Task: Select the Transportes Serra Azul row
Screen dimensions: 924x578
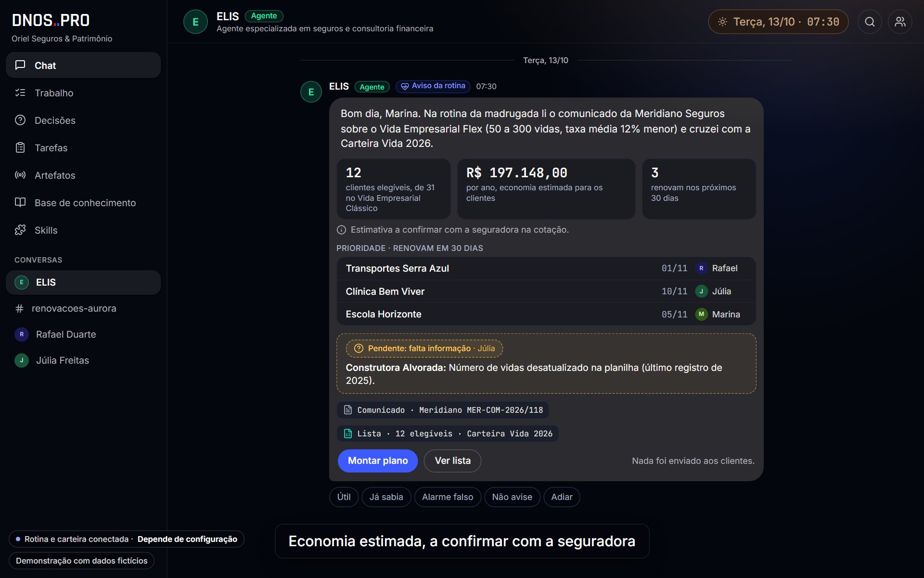Action: click(546, 268)
